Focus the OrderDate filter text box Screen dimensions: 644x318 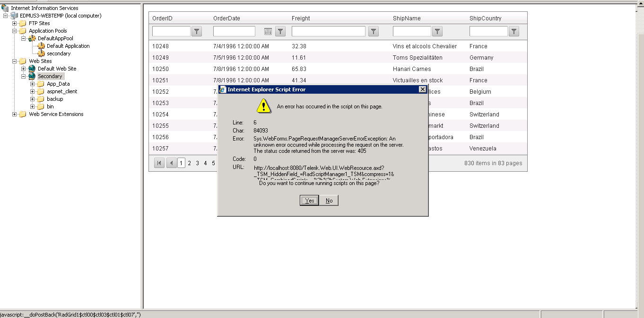point(234,31)
